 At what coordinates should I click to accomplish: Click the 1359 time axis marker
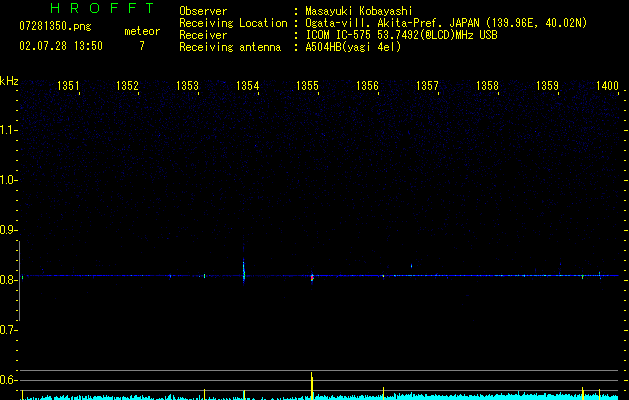pos(547,86)
